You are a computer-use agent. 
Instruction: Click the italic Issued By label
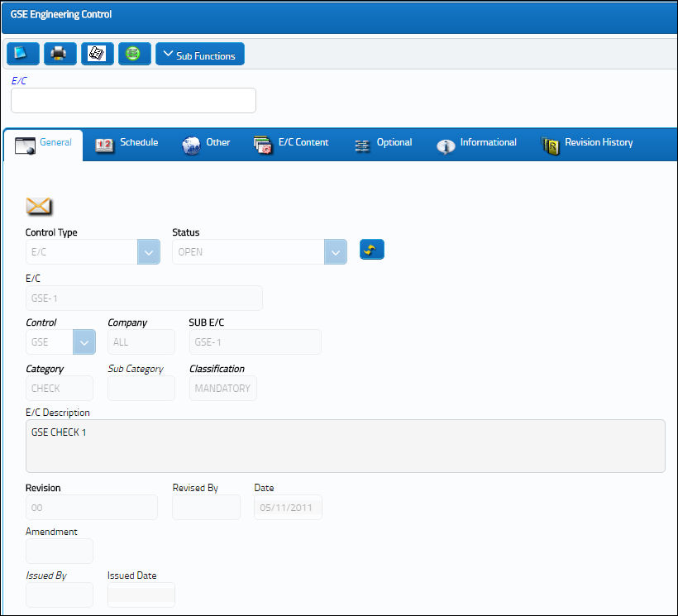pyautogui.click(x=46, y=575)
